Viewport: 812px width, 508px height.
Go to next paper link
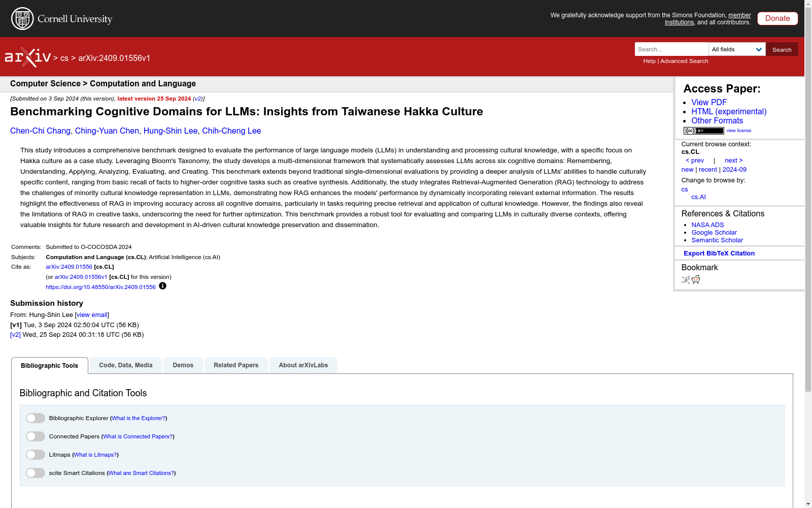click(733, 161)
